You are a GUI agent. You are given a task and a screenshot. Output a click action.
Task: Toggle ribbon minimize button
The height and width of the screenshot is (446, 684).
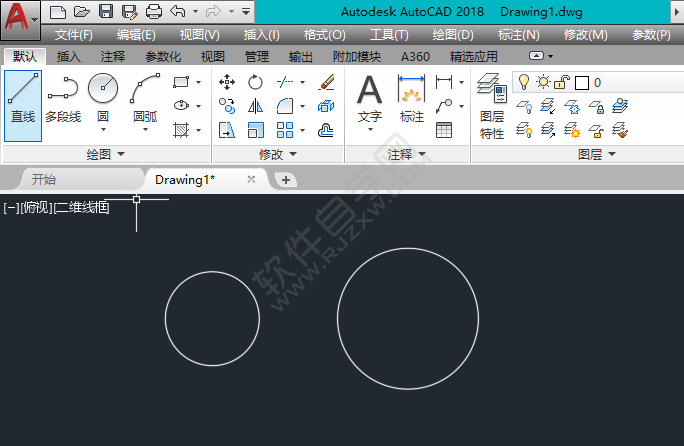point(536,56)
